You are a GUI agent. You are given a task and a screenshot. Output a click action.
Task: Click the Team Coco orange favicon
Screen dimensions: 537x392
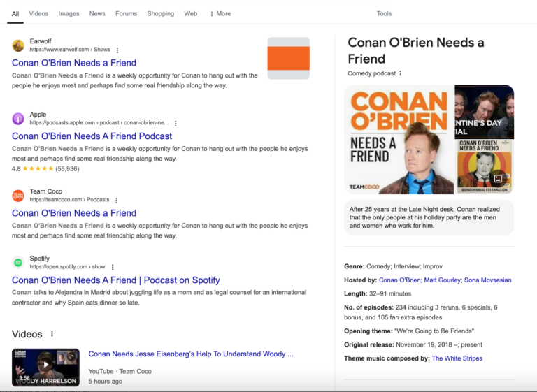pos(18,196)
